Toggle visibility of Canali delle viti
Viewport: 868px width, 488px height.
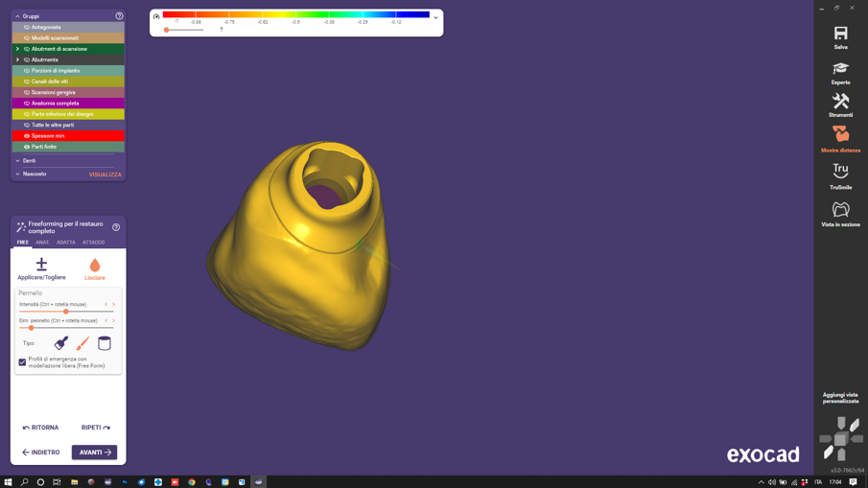(x=27, y=81)
